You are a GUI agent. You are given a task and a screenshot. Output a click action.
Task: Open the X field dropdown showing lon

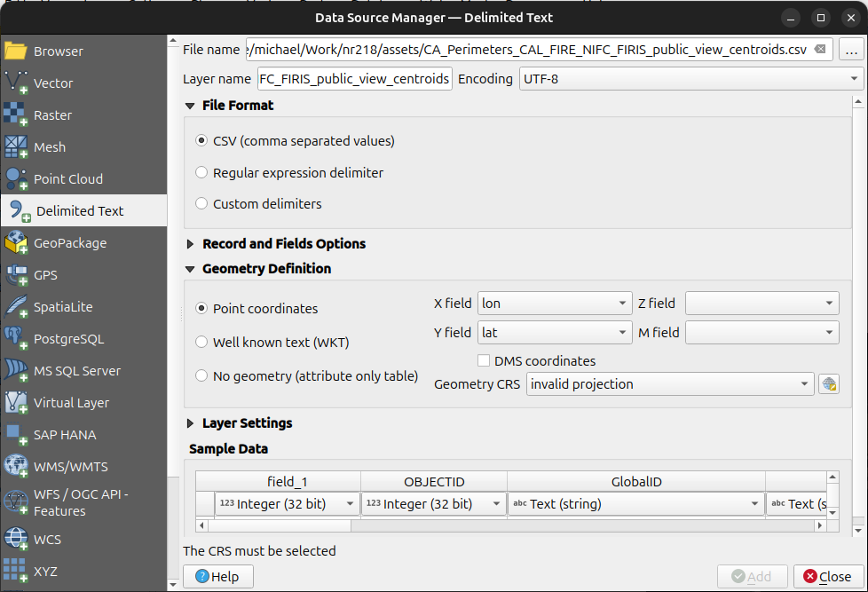(x=555, y=304)
